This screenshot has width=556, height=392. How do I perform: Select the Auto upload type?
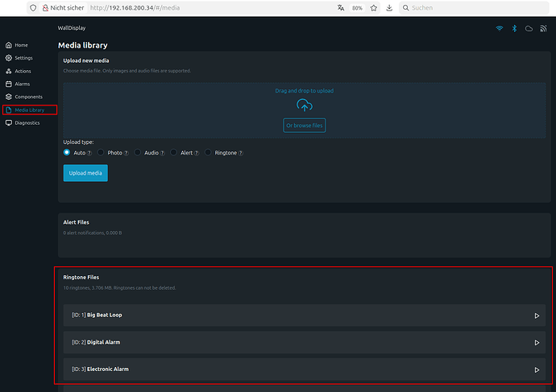[x=67, y=152]
